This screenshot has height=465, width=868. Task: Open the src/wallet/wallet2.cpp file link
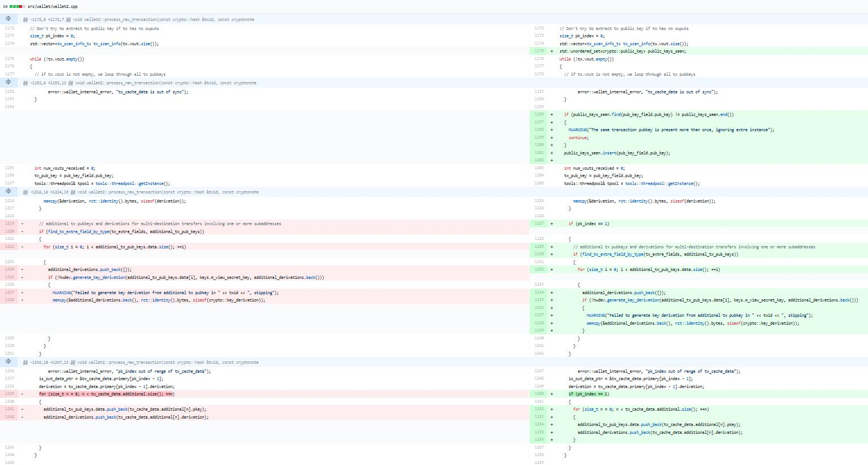pyautogui.click(x=53, y=6)
